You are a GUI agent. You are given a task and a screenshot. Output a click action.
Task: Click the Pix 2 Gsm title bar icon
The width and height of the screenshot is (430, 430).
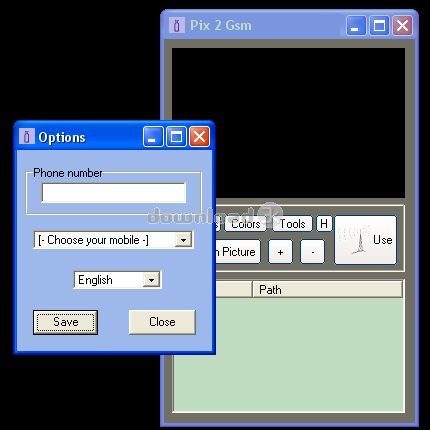click(177, 25)
